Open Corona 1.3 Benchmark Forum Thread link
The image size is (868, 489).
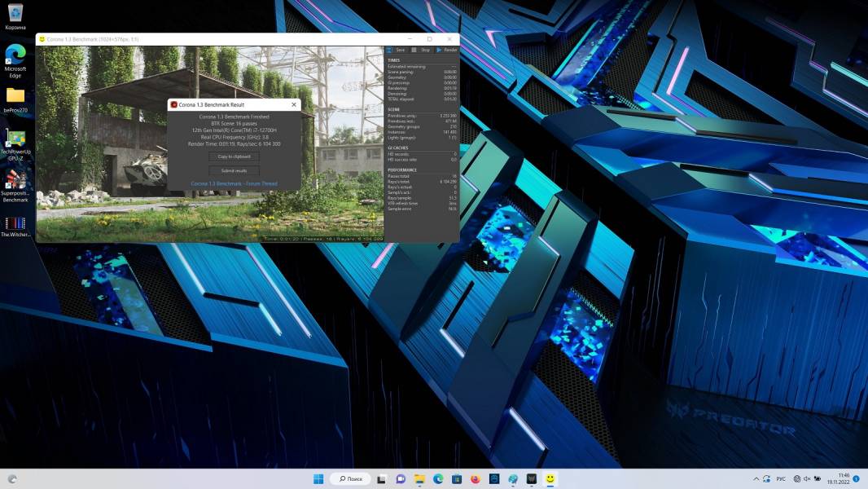pos(234,184)
